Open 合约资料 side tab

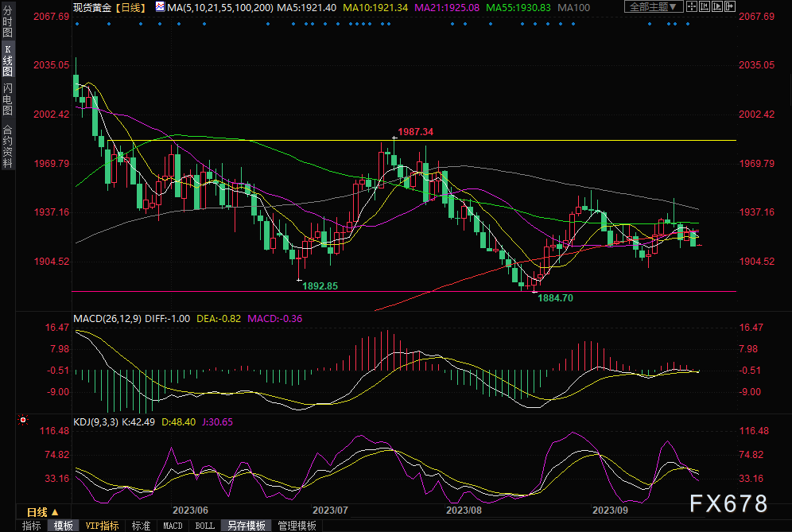tap(7, 146)
